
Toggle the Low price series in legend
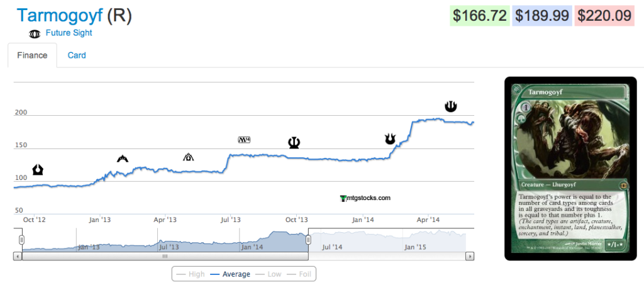[x=269, y=274]
